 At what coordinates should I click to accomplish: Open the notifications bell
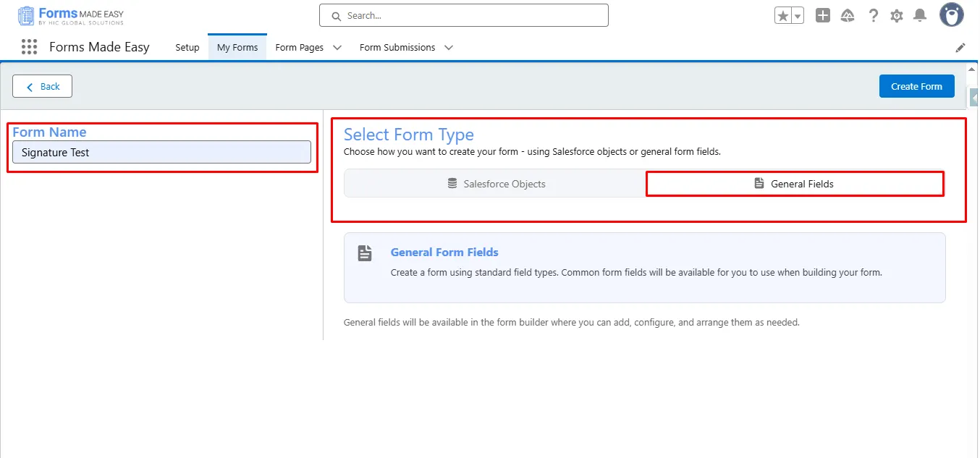pos(920,15)
